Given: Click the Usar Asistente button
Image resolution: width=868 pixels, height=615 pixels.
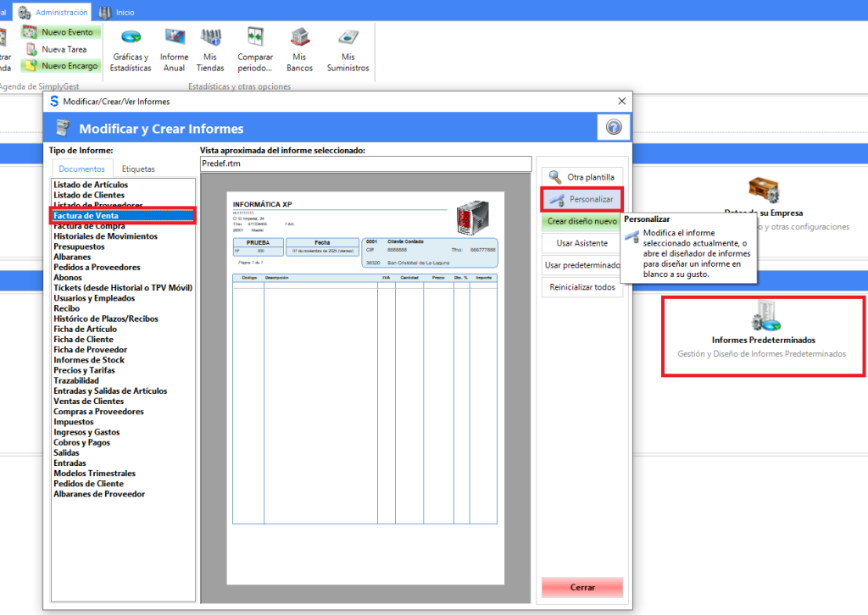Looking at the screenshot, I should point(582,243).
